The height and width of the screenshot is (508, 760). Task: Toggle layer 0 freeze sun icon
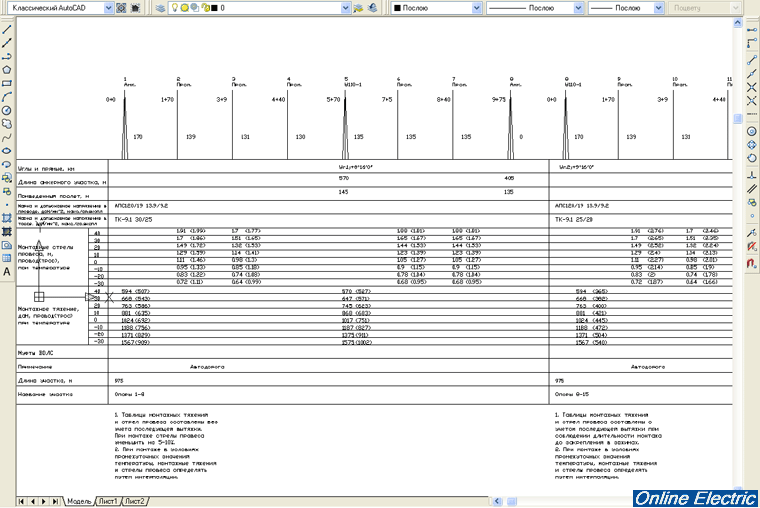click(x=185, y=8)
